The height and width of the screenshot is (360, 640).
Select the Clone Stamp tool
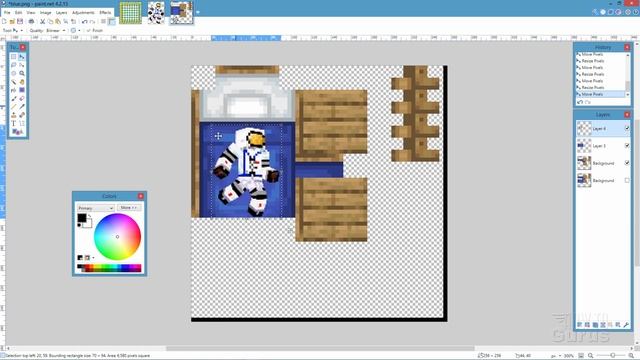[x=13, y=115]
